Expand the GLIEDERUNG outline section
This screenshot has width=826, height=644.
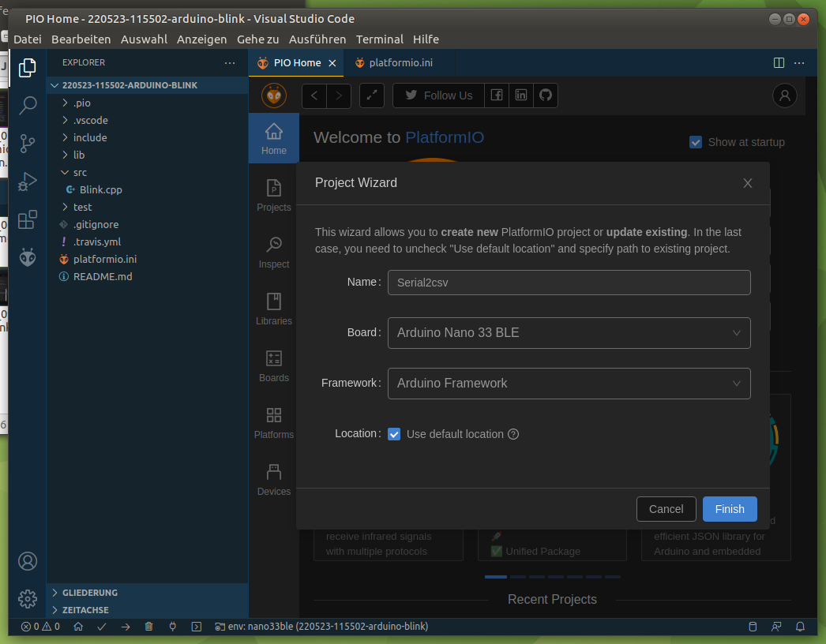pyautogui.click(x=148, y=593)
